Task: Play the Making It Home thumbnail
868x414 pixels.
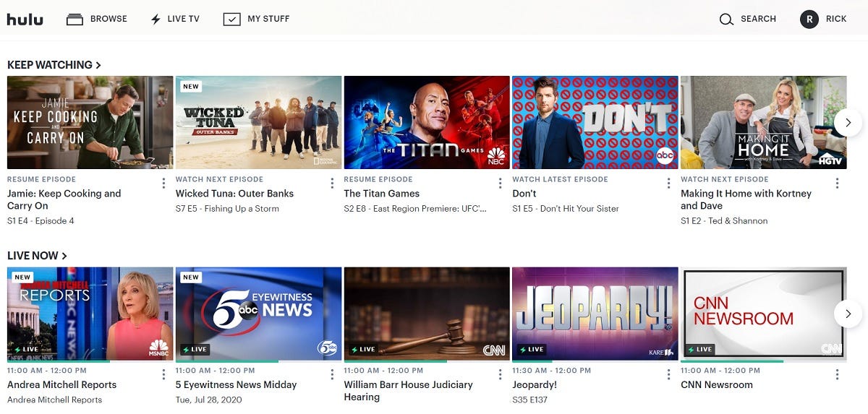Action: 764,123
